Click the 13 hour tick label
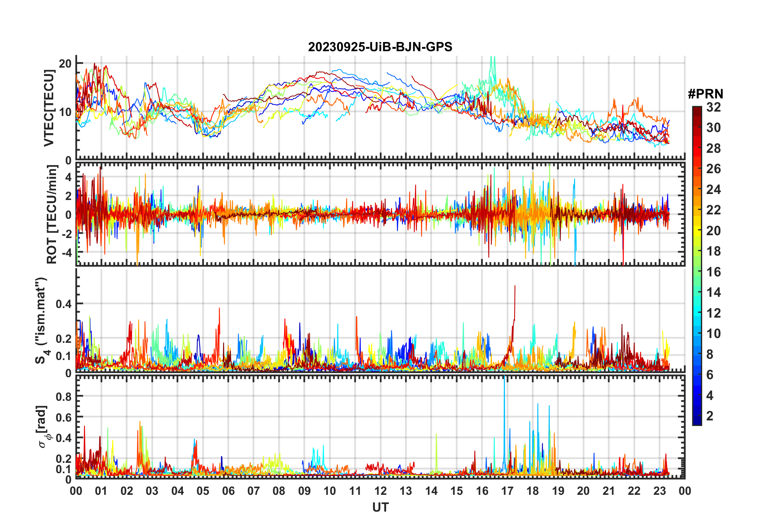 point(406,491)
